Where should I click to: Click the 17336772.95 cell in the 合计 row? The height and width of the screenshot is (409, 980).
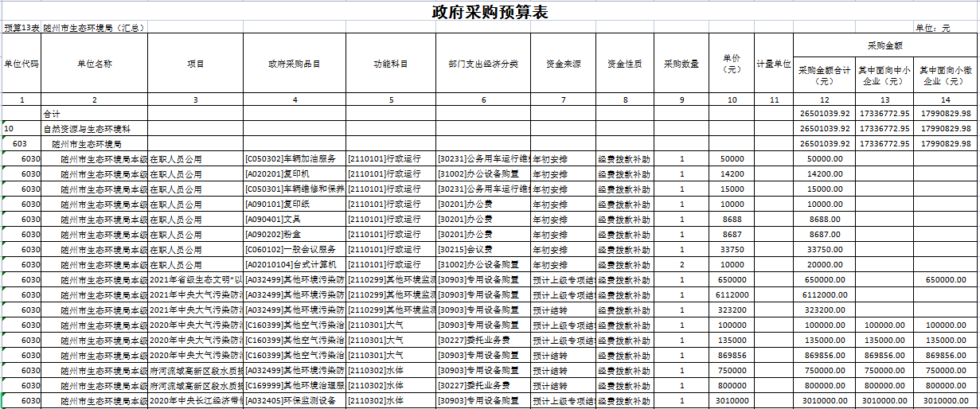click(x=884, y=114)
